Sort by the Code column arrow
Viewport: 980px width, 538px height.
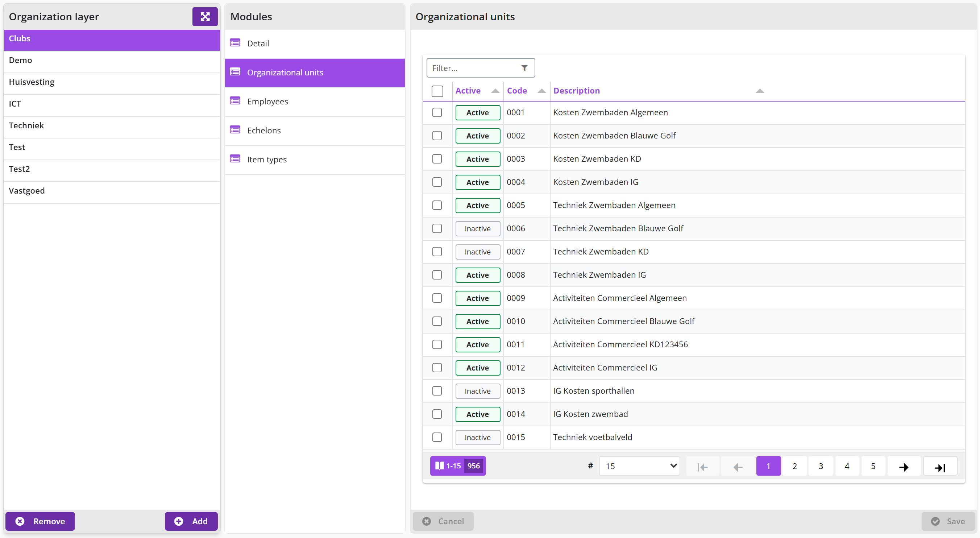coord(542,91)
